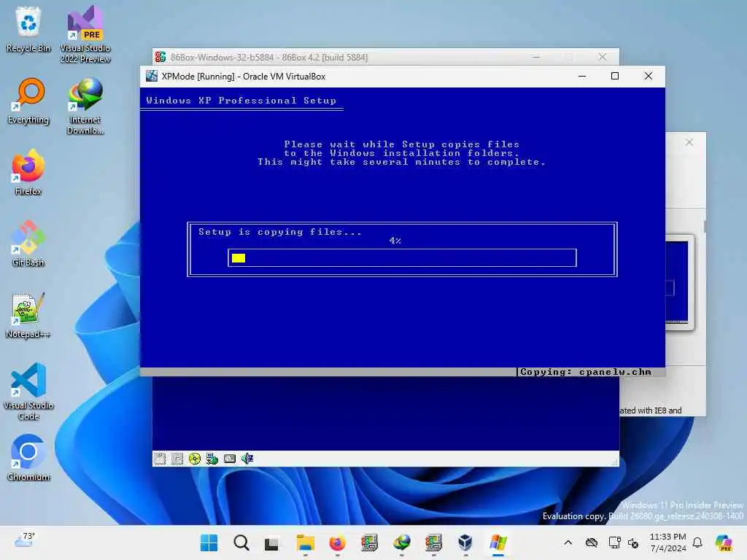The image size is (747, 560).
Task: Open Internet Download Manager desktop shortcut
Action: coord(85,106)
